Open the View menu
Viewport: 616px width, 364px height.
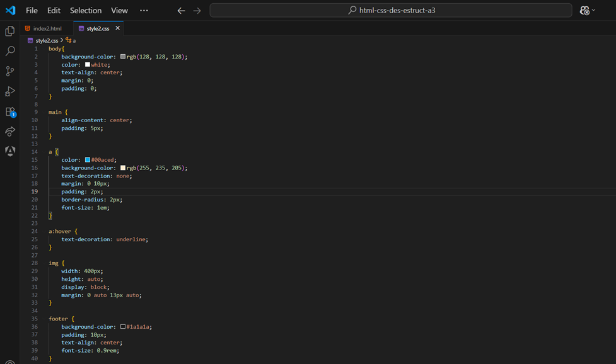[x=119, y=11]
